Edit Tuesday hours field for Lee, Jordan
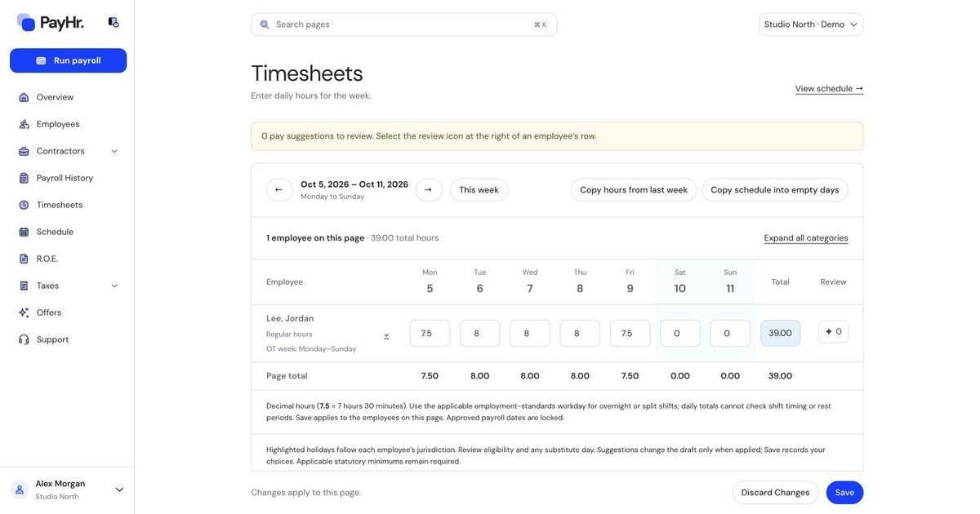980x514 pixels. pyautogui.click(x=480, y=333)
